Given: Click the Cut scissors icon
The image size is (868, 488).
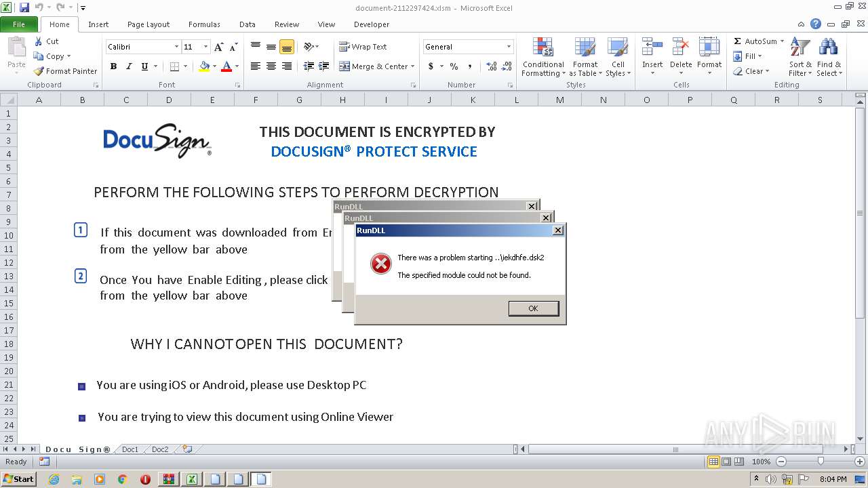Looking at the screenshot, I should 39,41.
